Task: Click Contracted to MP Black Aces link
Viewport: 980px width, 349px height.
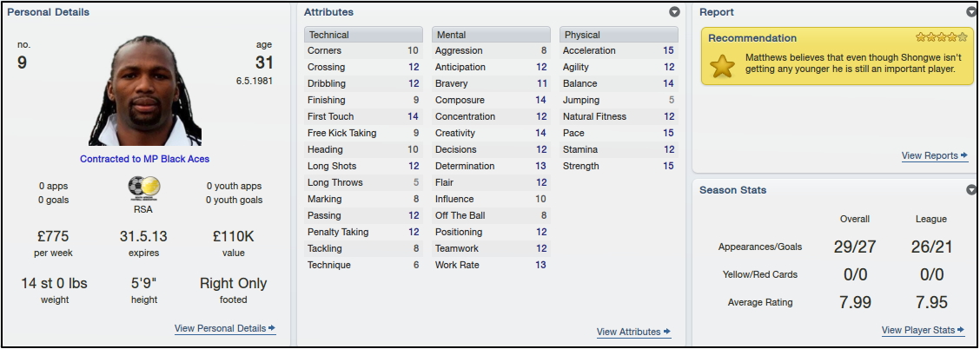Action: coord(144,159)
